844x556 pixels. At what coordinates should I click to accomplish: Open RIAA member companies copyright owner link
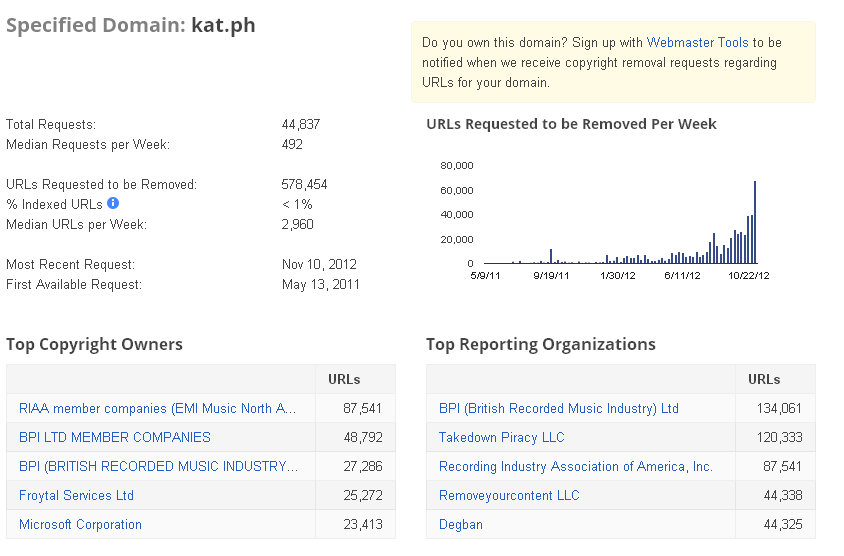coord(157,409)
